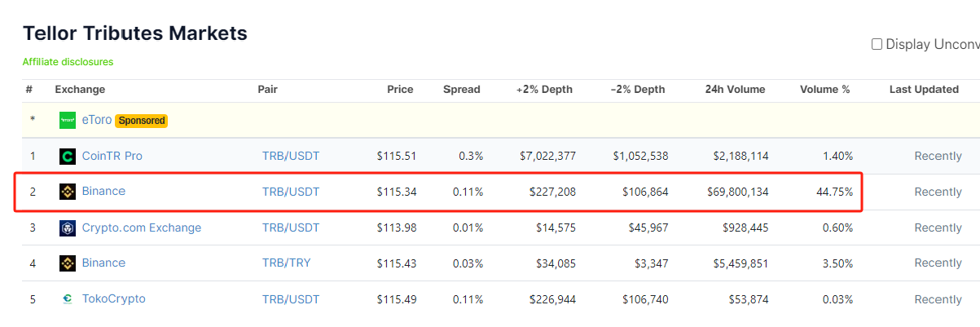
Task: Open the Binance link in row 2
Action: [103, 192]
